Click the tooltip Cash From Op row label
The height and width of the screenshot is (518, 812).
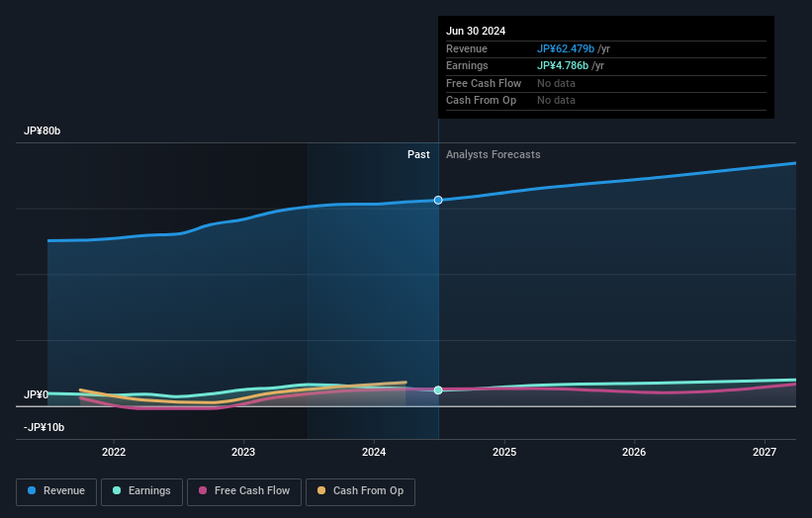[x=481, y=101]
